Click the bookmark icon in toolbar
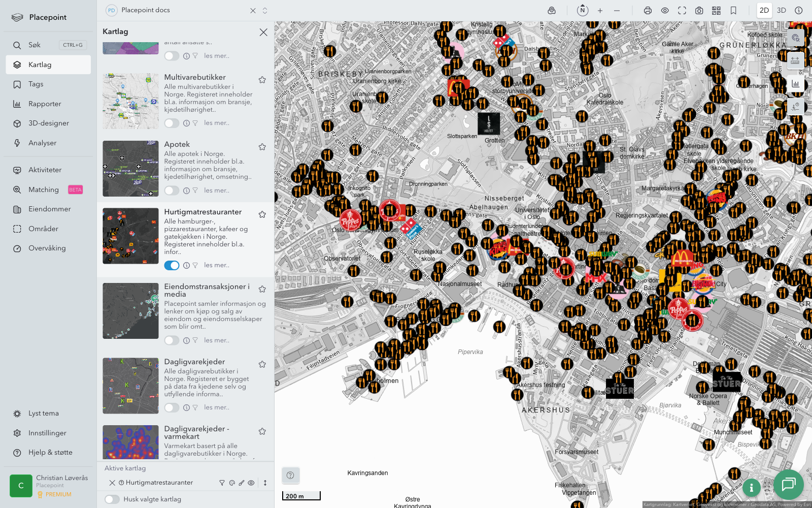The image size is (812, 508). pos(733,11)
